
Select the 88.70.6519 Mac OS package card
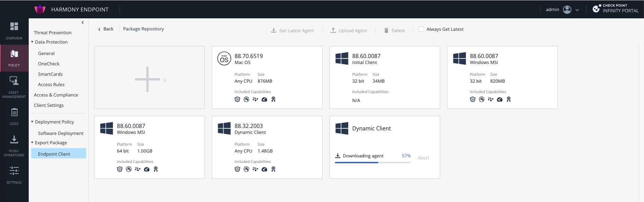tap(267, 77)
